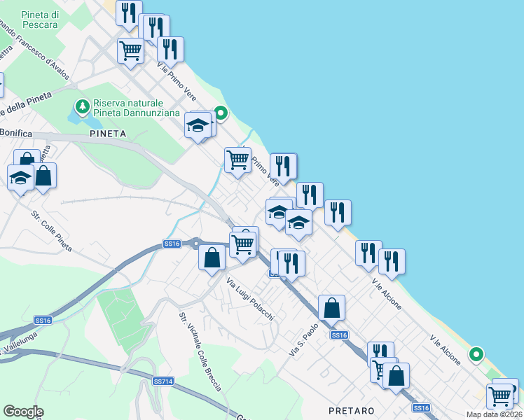
Task: Open the graduation cap marker near Pineta Dannunziana
Action: coord(198,127)
